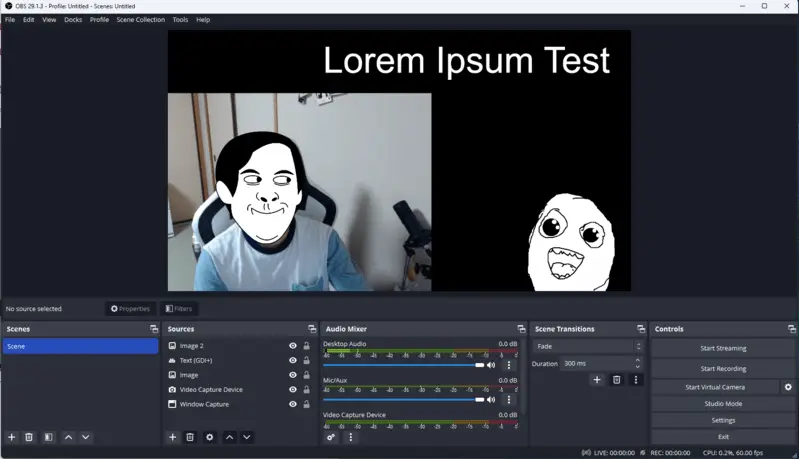Click Start Recording button
This screenshot has width=799, height=459.
[723, 368]
